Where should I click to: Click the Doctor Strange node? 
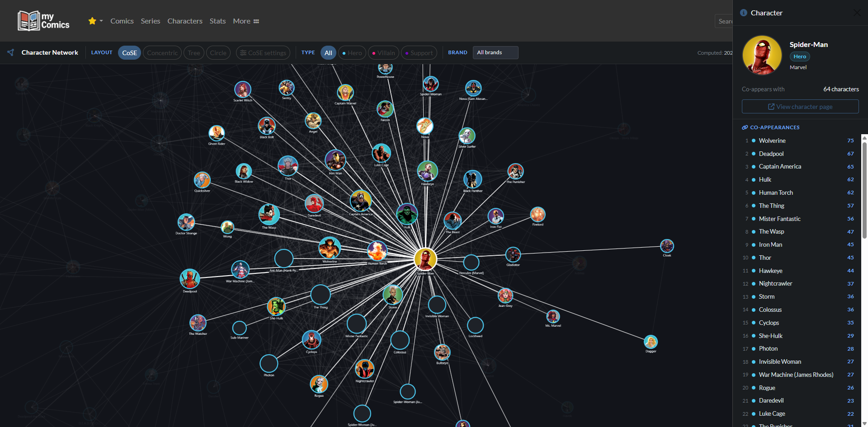186,222
